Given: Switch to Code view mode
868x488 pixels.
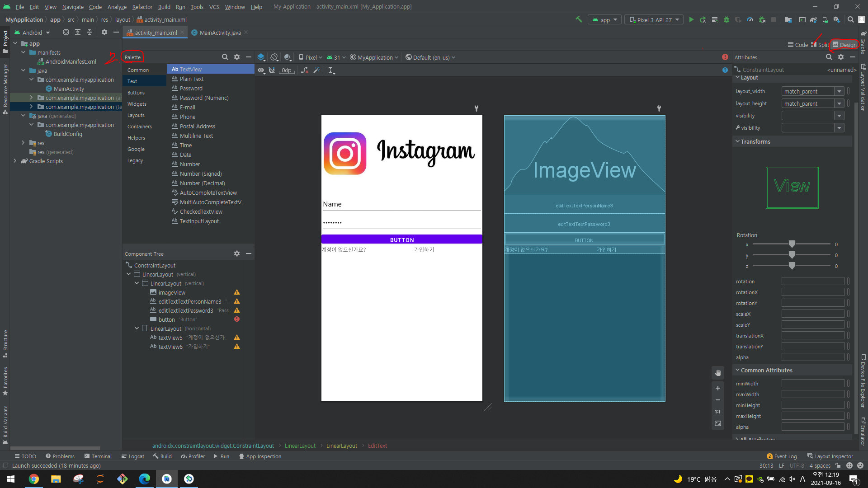Looking at the screenshot, I should tap(797, 45).
